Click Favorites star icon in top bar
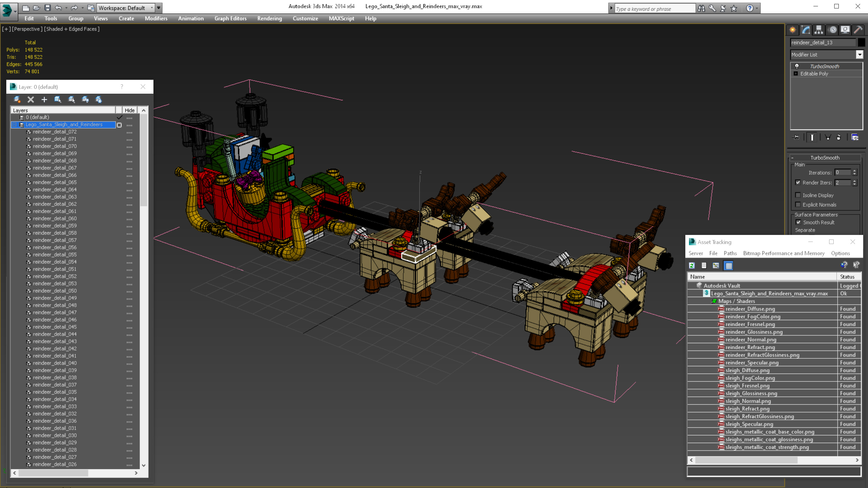 tap(734, 8)
